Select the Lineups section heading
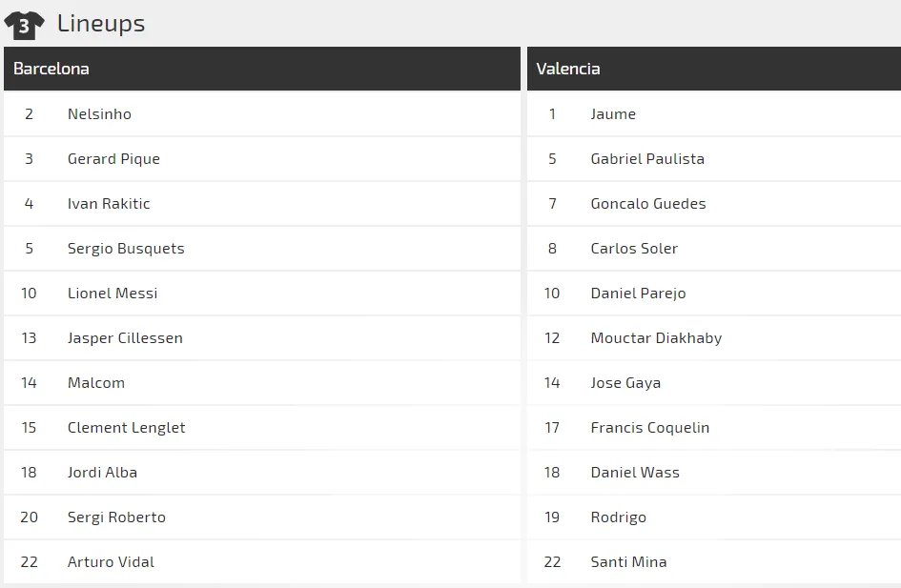 pos(101,24)
